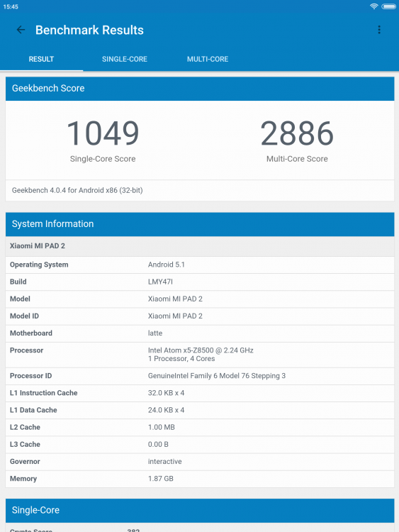This screenshot has height=532, width=399.
Task: Tap the Single-Core section header
Action: [x=200, y=510]
